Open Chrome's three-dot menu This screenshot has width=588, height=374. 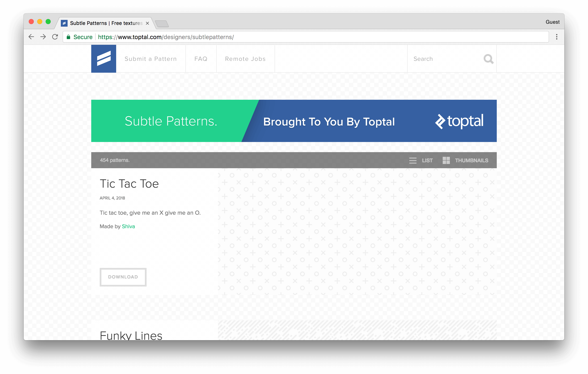[x=557, y=37]
